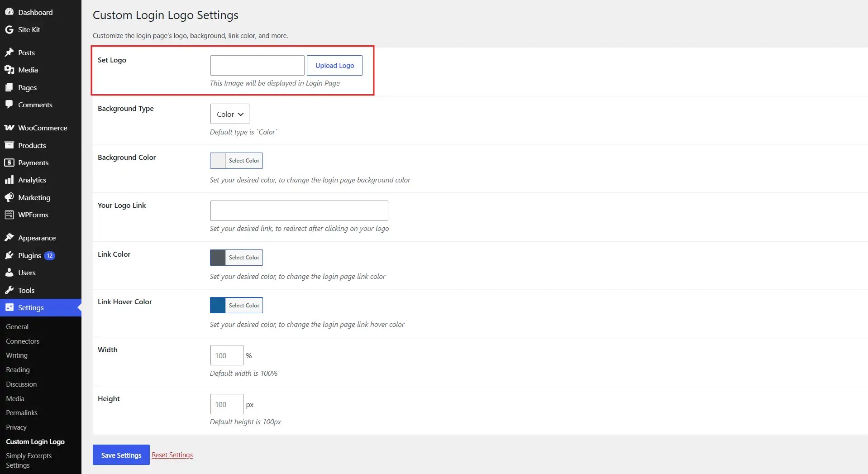Screen dimensions: 868x474
Task: Open General settings submenu
Action: click(17, 326)
